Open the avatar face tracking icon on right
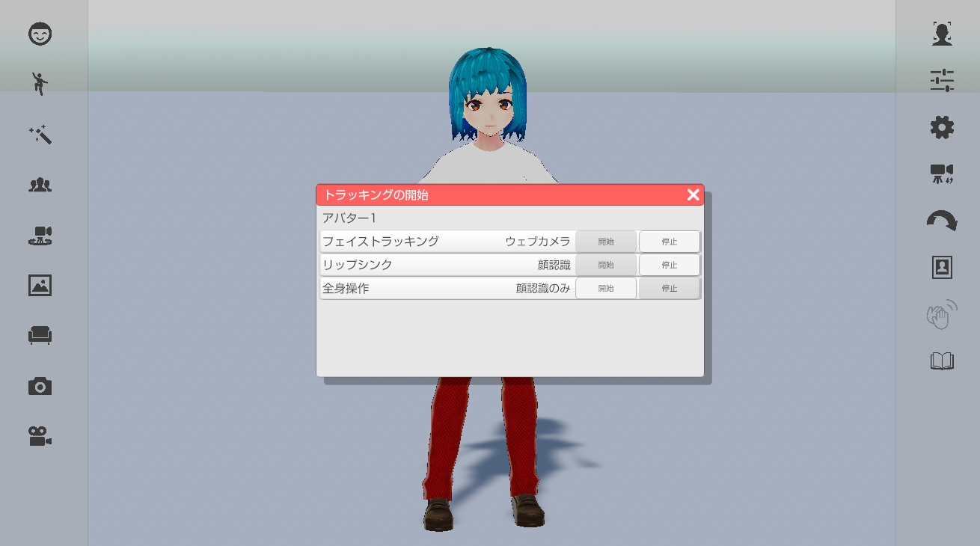 (x=941, y=34)
